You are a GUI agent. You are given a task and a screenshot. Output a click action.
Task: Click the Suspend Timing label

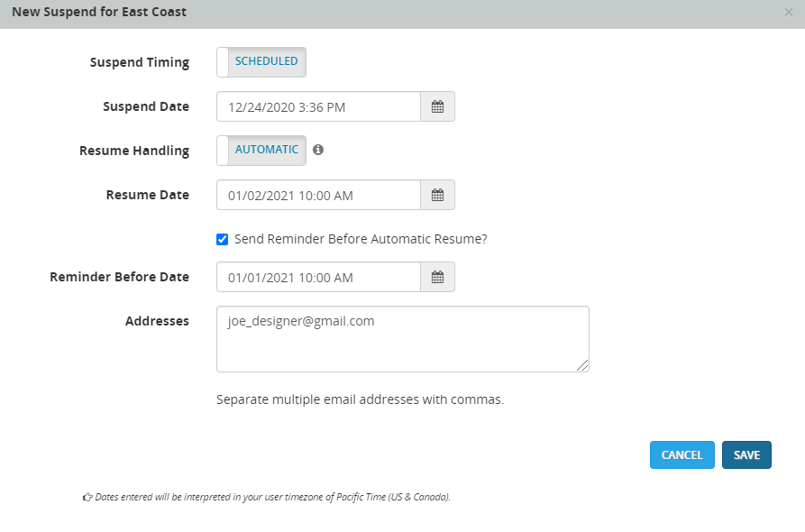tap(140, 62)
